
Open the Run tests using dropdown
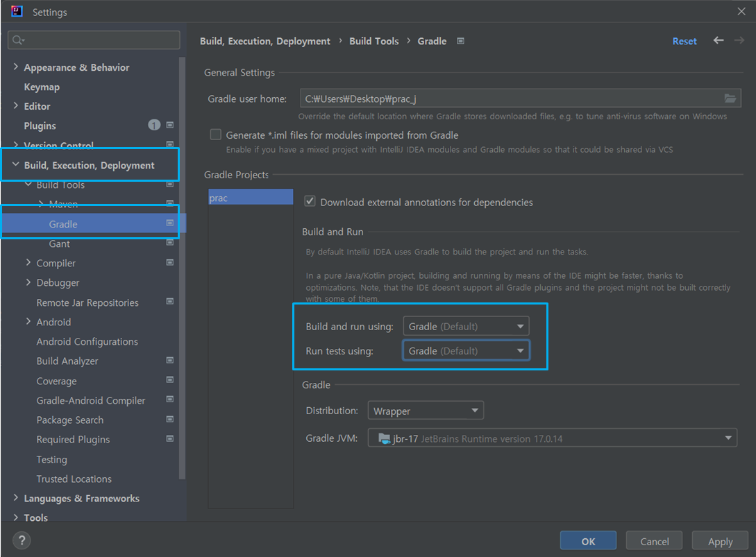pos(466,351)
